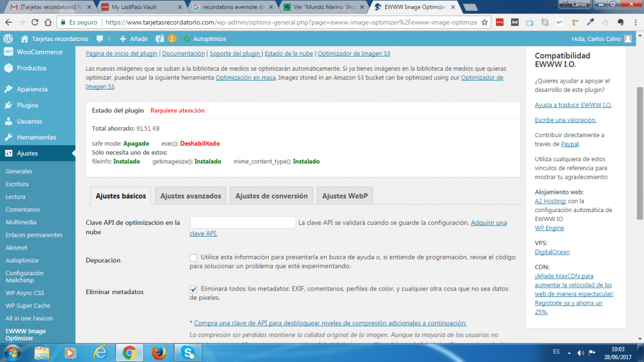The height and width of the screenshot is (362, 644).
Task: Open the Añadir plus menu
Action: coord(133,39)
